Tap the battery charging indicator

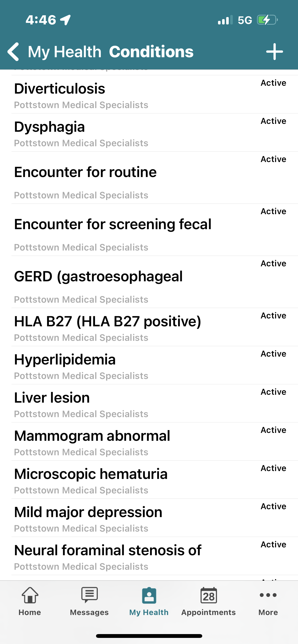pos(267,20)
